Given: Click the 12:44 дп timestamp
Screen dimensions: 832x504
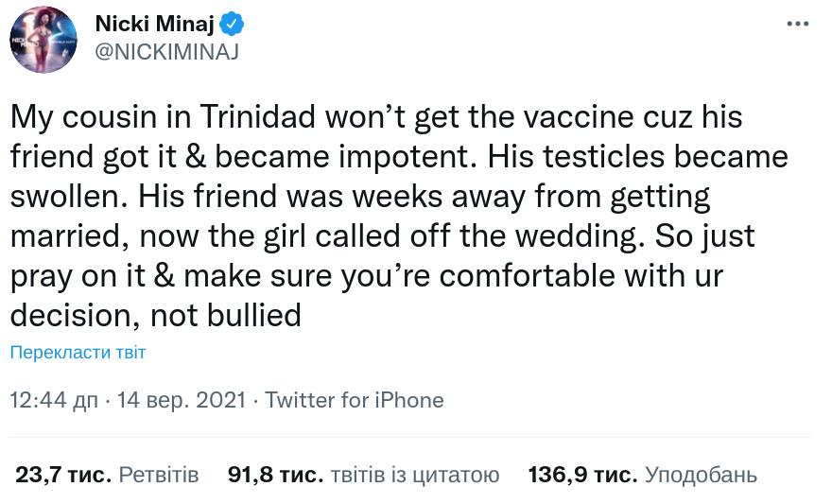Looking at the screenshot, I should (x=54, y=400).
